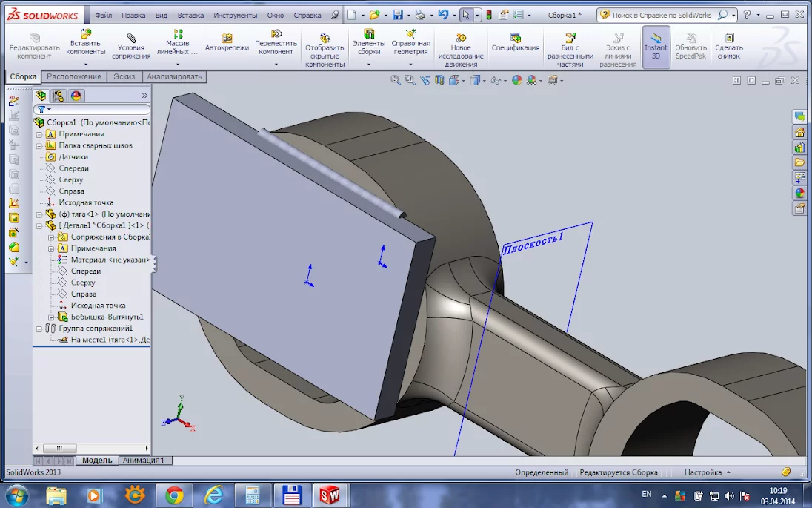Select the Move Component (Переместить компонент) tool
812x508 pixels.
click(276, 35)
